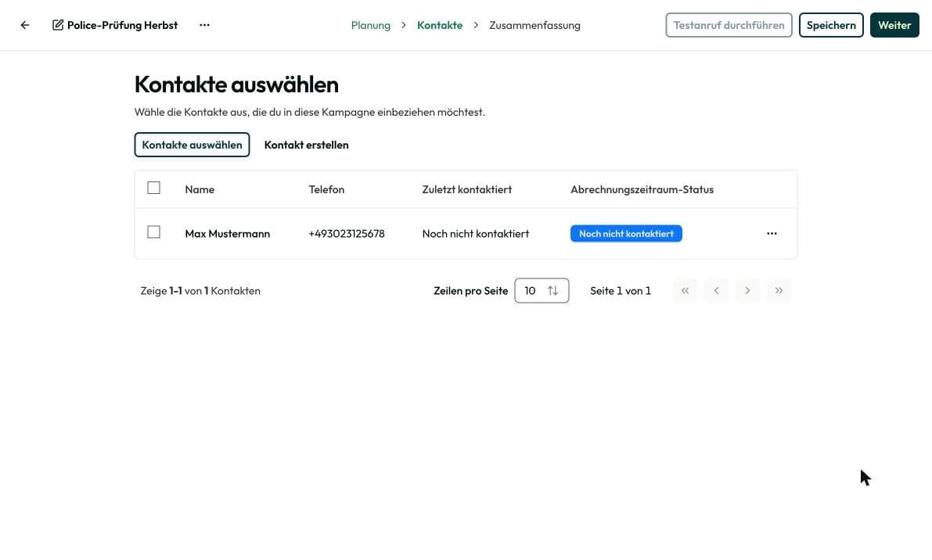Viewport: 932px width, 560px height.
Task: Go to the Zusammenfassung step
Action: 535,25
